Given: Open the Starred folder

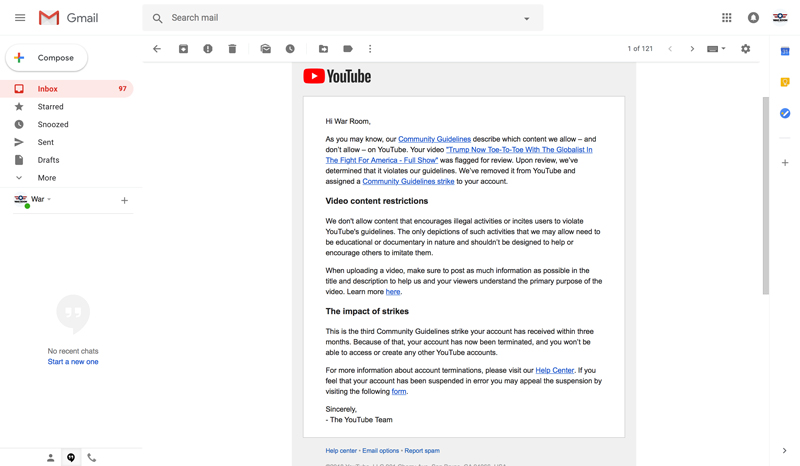Looking at the screenshot, I should (67, 107).
